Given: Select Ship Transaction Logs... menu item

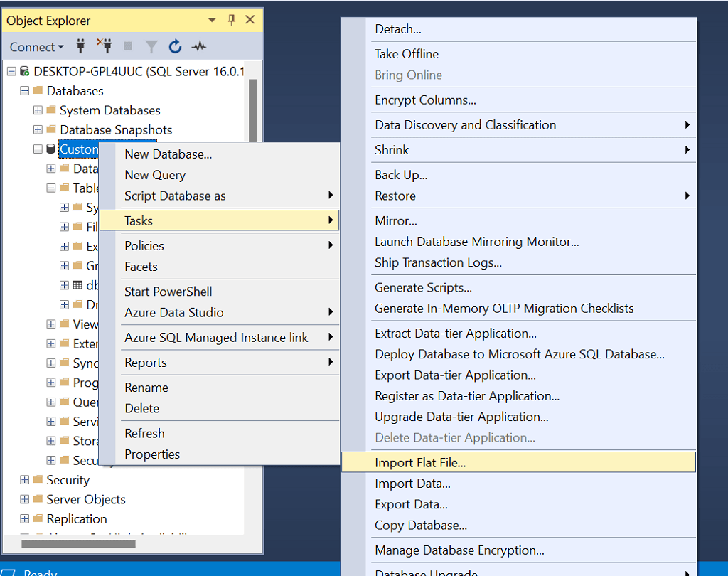Looking at the screenshot, I should coord(518,262).
